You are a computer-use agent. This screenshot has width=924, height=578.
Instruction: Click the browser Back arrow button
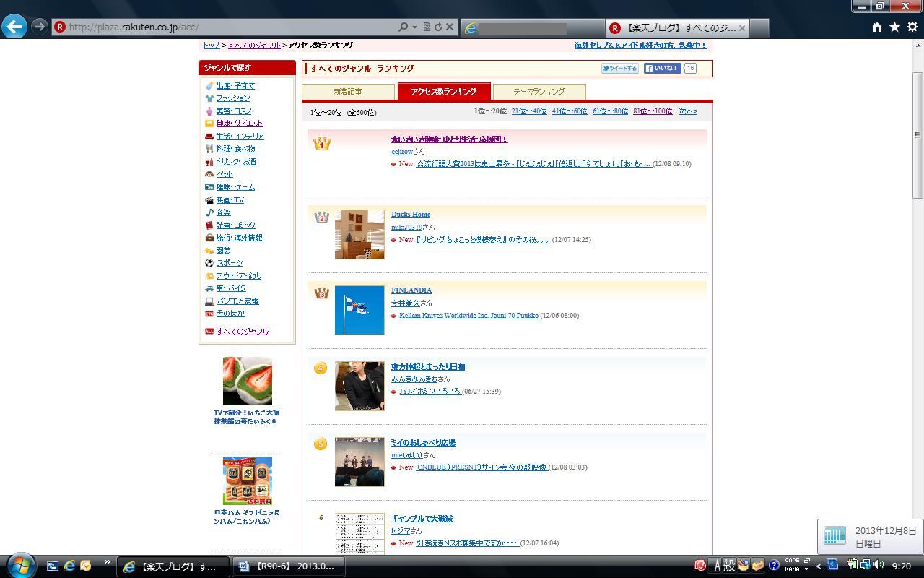coord(14,27)
